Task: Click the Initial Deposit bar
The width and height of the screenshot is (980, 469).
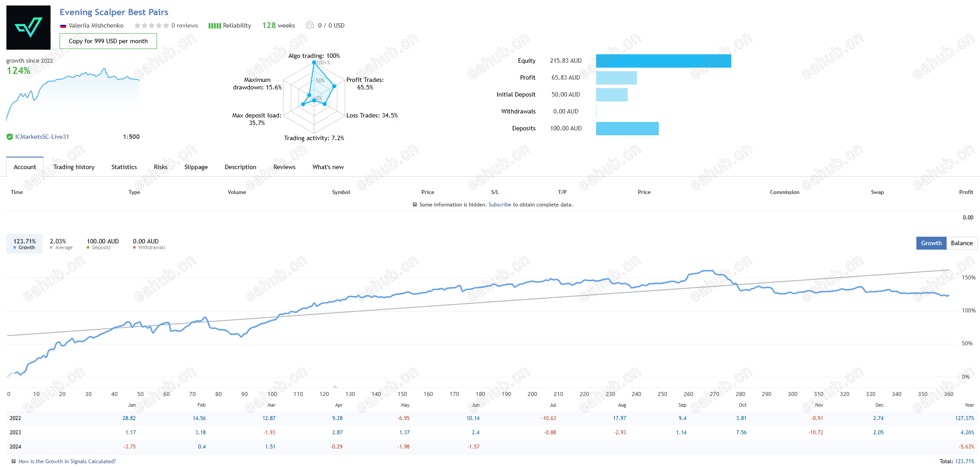Action: [612, 95]
